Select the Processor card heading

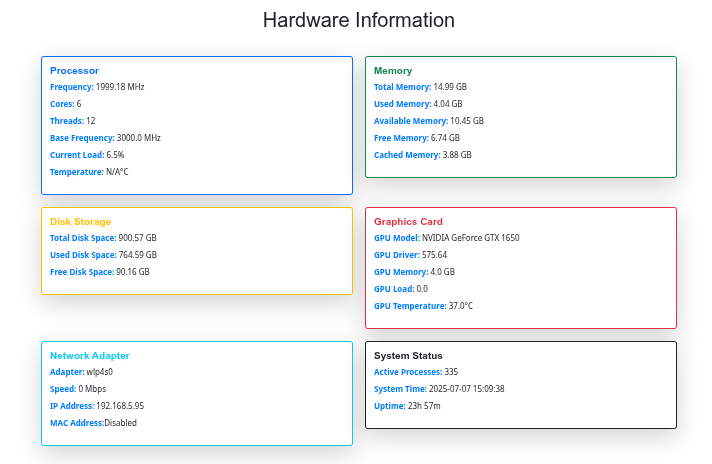point(74,71)
